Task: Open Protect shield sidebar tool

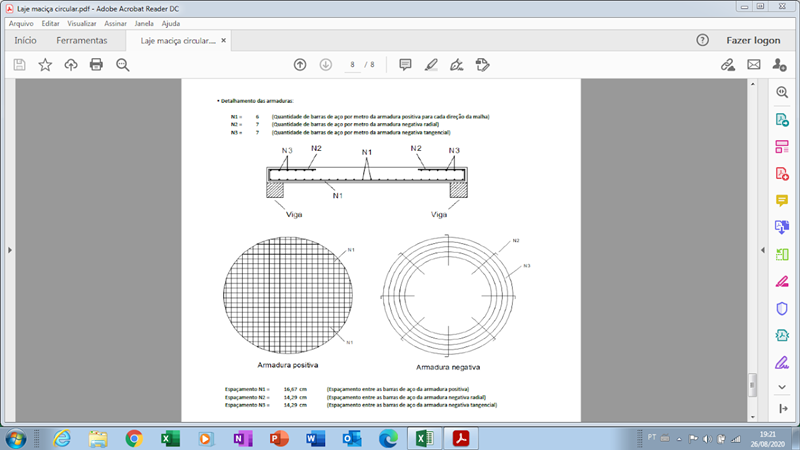Action: click(x=782, y=308)
